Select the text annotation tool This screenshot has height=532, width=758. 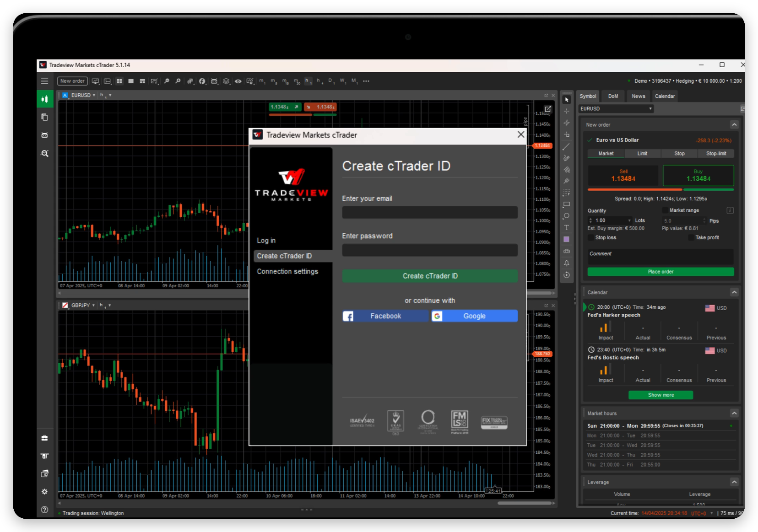pos(566,227)
